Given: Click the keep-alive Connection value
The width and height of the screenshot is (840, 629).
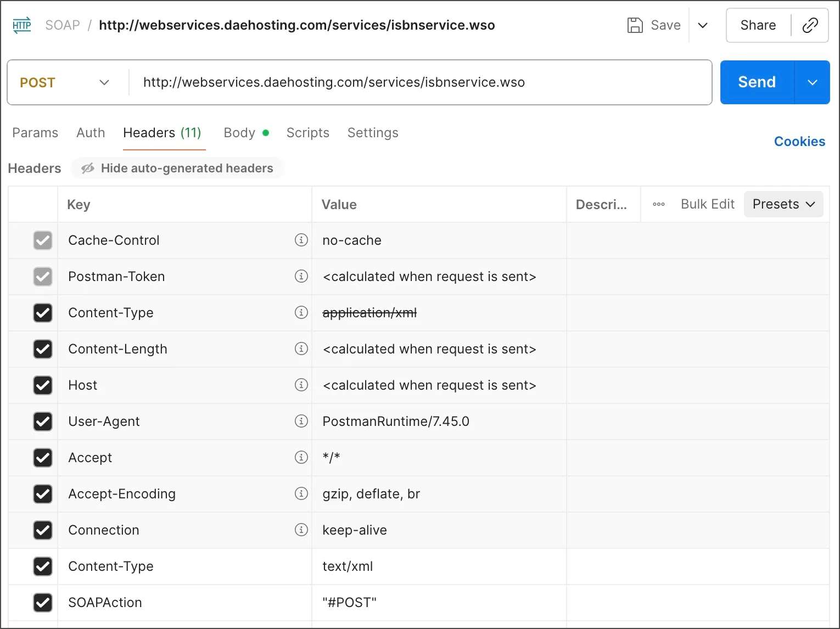Looking at the screenshot, I should click(355, 530).
